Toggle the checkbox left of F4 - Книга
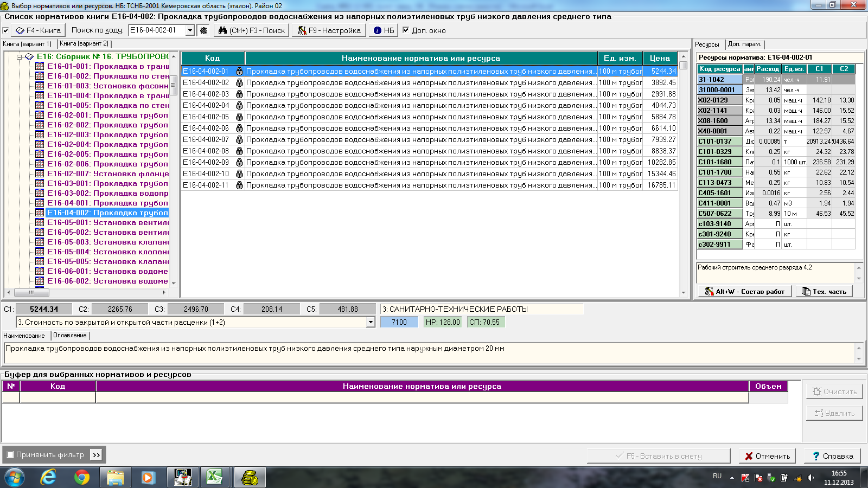 coord(5,30)
